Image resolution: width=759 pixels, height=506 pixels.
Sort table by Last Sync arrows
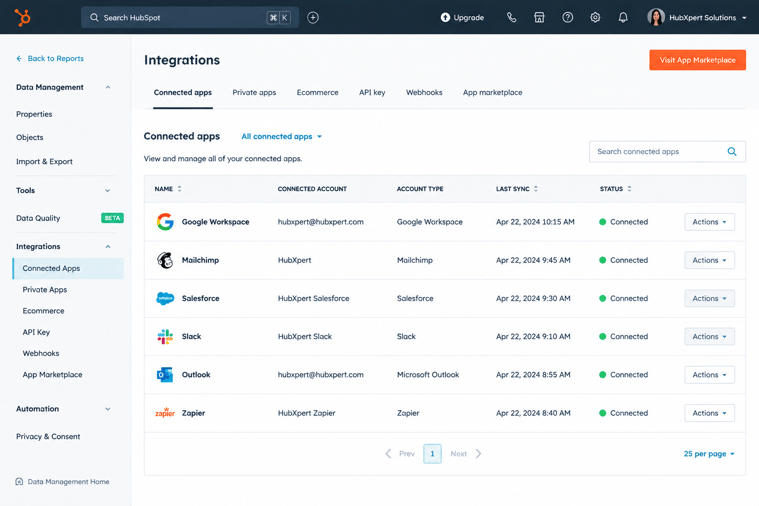(x=536, y=189)
